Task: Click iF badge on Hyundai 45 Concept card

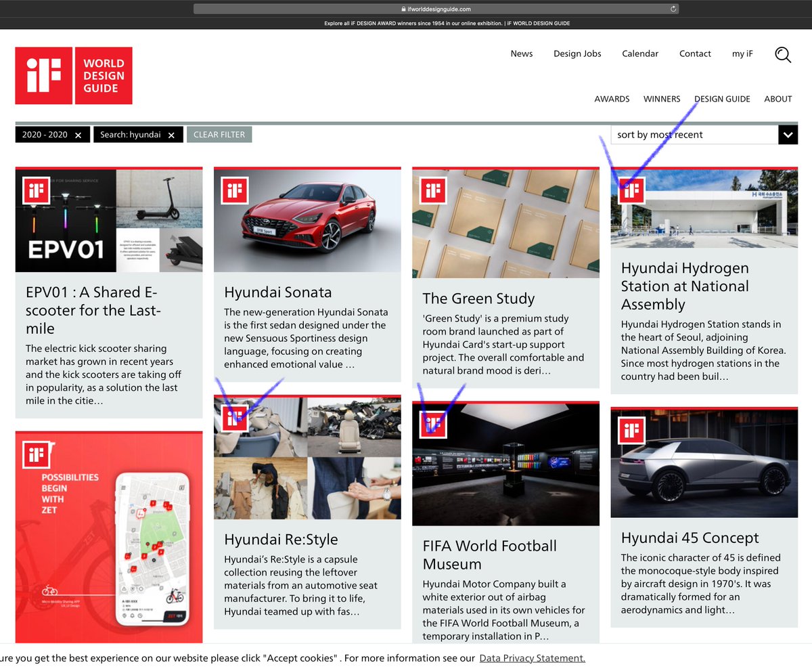Action: point(631,430)
